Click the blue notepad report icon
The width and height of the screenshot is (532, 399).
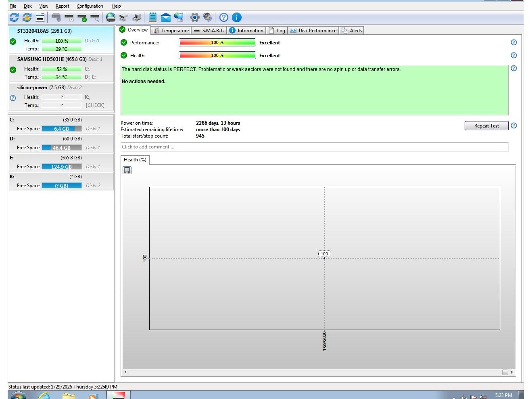(x=153, y=17)
